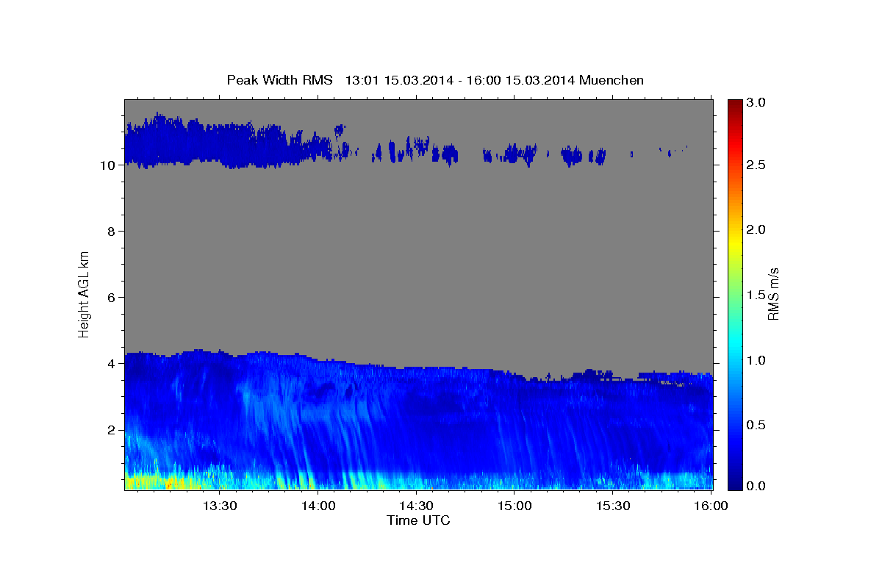Image resolution: width=882 pixels, height=588 pixels.
Task: Click the colorbar value 2.5
Action: (755, 165)
